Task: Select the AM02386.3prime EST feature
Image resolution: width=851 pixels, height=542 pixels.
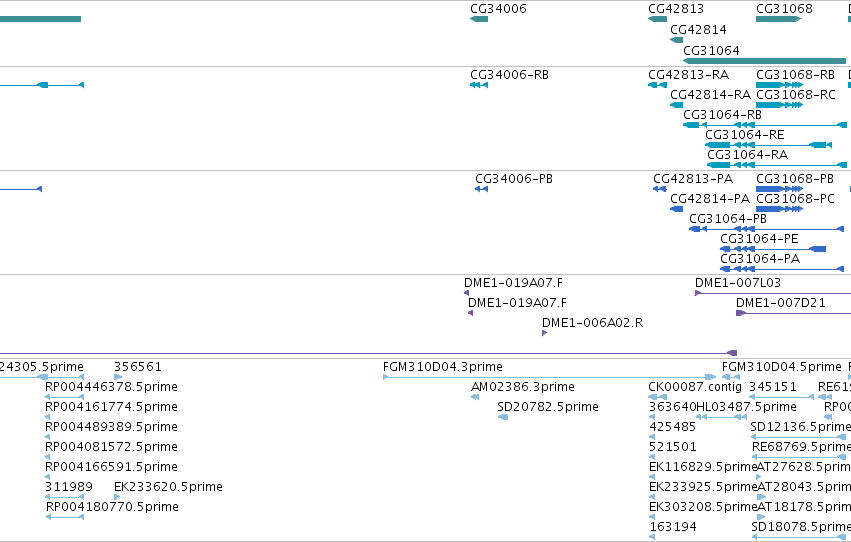Action: tap(475, 397)
